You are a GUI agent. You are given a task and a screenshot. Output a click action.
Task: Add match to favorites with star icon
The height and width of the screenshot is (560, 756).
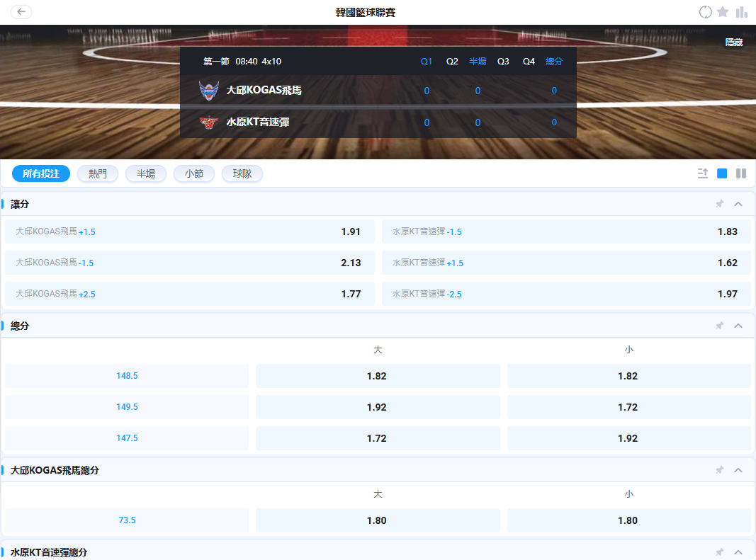[722, 11]
